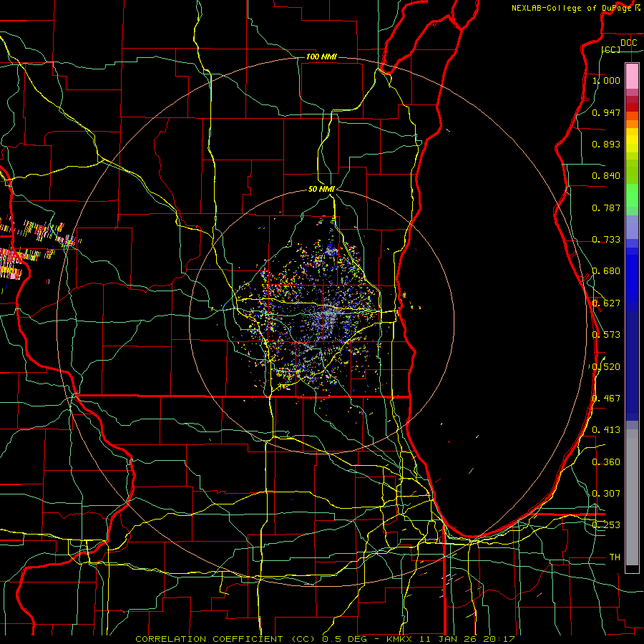644x644 pixels.
Task: Click the 0.467 value on the color scale
Action: [x=606, y=399]
